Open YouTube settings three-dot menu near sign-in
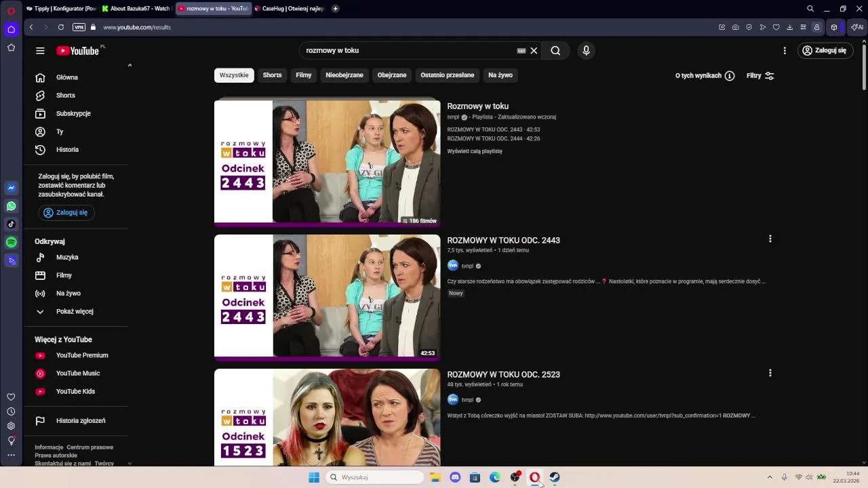This screenshot has width=868, height=488. [x=785, y=51]
